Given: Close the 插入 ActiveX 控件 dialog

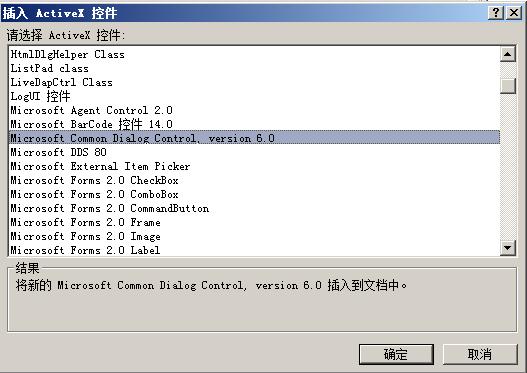Looking at the screenshot, I should point(514,13).
